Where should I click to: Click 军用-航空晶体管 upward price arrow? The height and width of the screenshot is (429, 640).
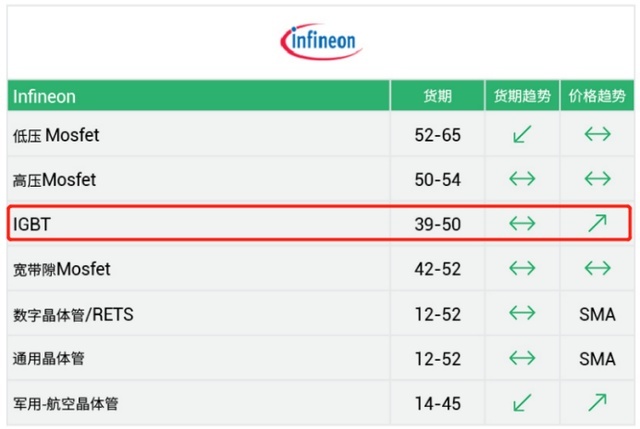(x=598, y=402)
